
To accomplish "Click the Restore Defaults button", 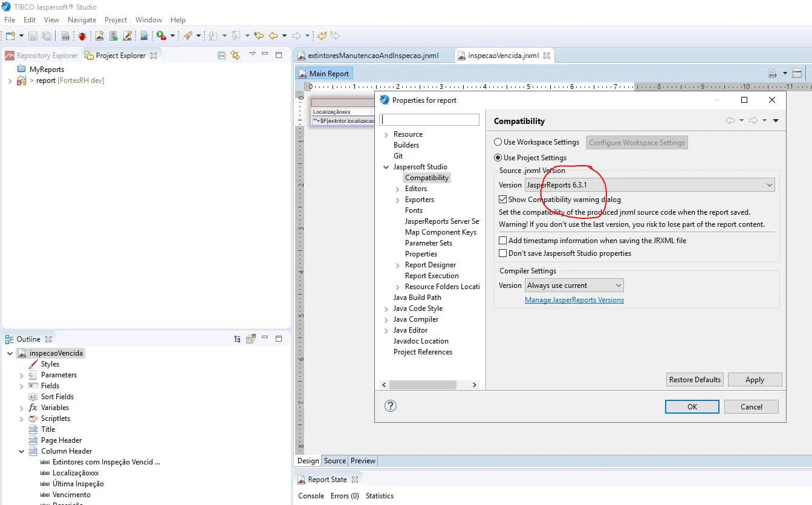I will click(x=695, y=380).
